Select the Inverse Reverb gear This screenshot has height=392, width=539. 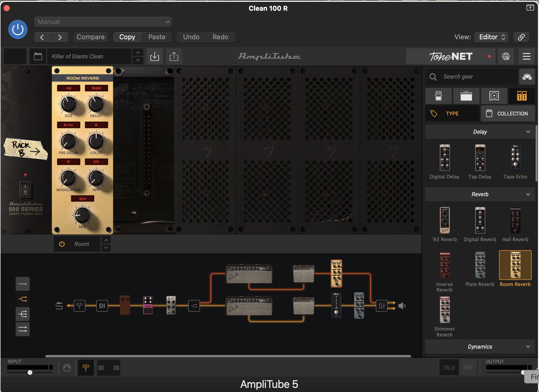pos(445,272)
